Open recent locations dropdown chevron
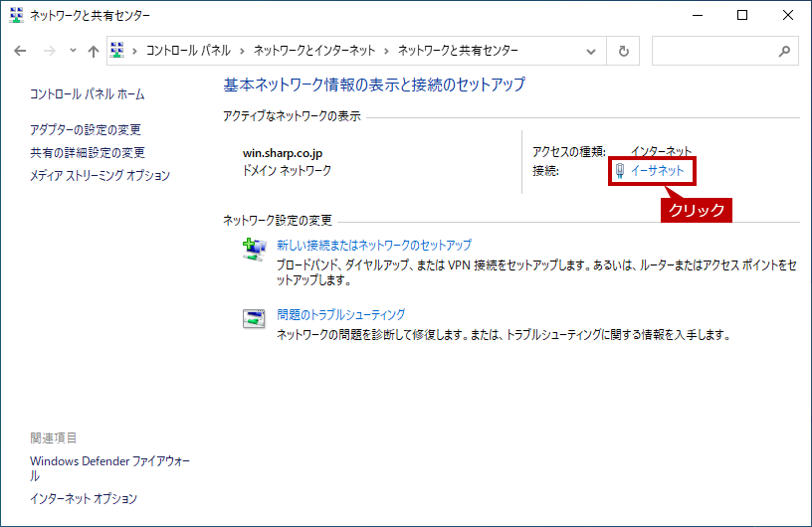 click(73, 51)
